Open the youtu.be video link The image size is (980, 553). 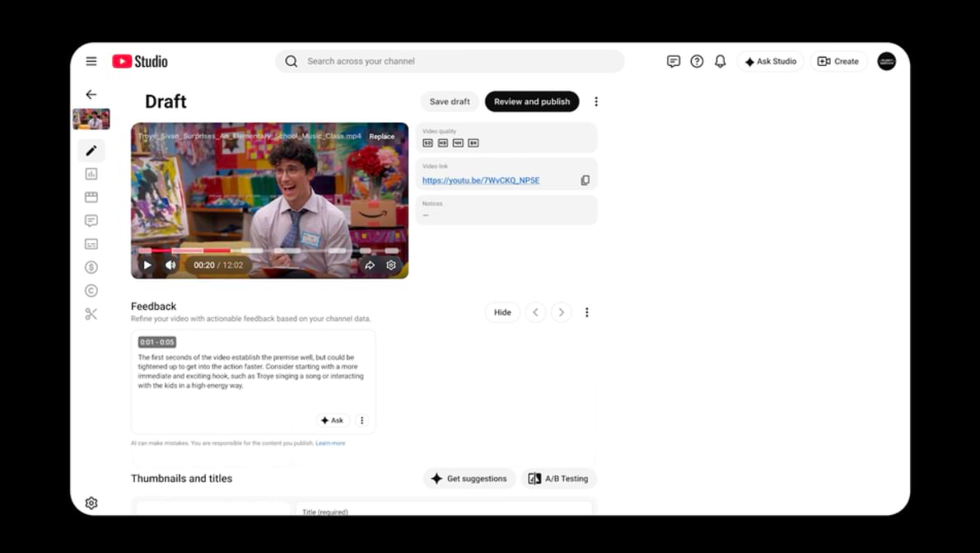tap(481, 180)
